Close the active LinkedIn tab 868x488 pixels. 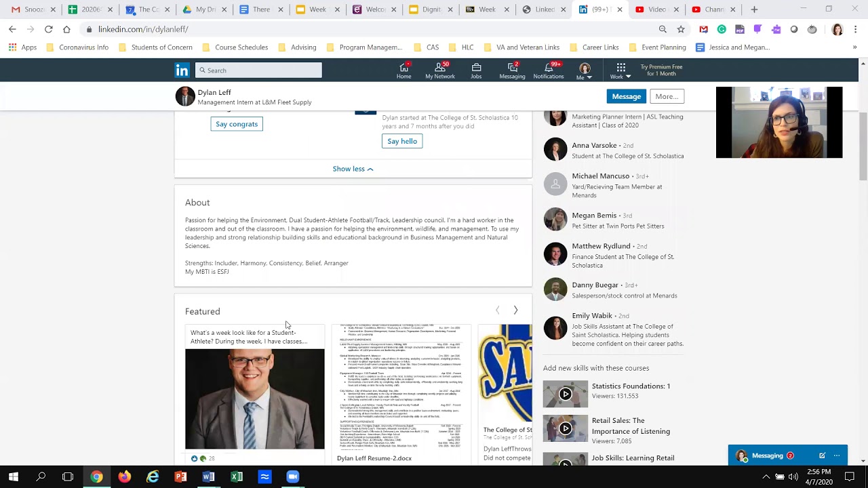(619, 9)
